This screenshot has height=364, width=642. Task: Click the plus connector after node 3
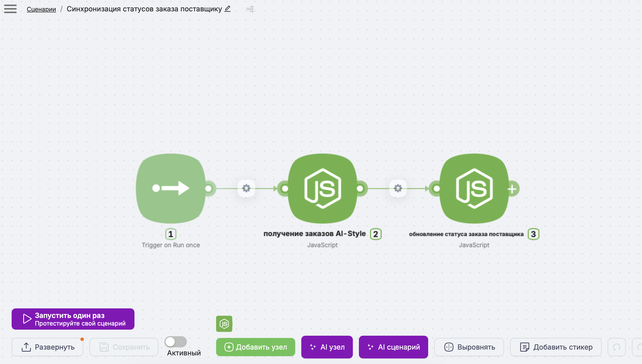(x=512, y=189)
